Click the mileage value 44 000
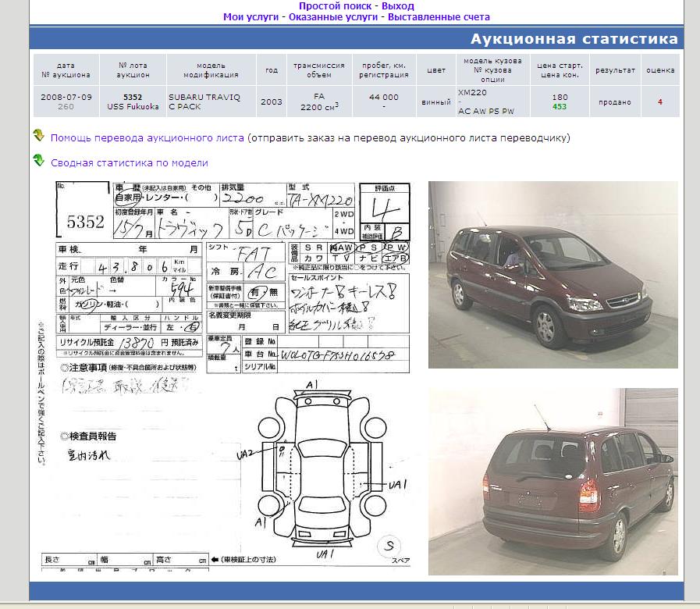Image resolution: width=700 pixels, height=609 pixels. [x=384, y=97]
